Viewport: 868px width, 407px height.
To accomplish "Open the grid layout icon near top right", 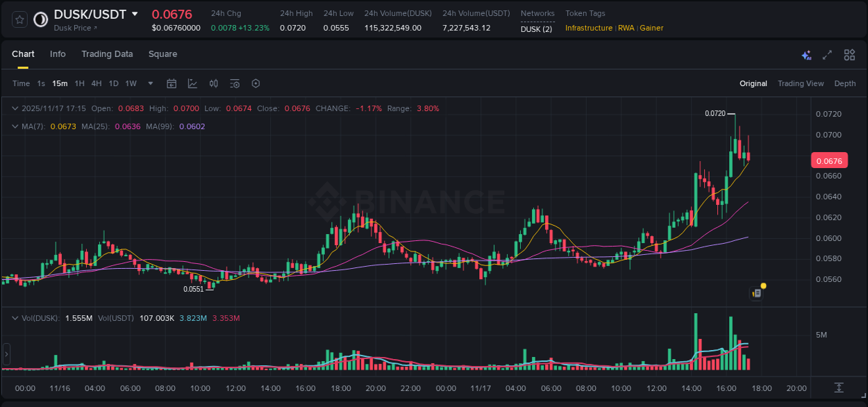I will (x=849, y=55).
